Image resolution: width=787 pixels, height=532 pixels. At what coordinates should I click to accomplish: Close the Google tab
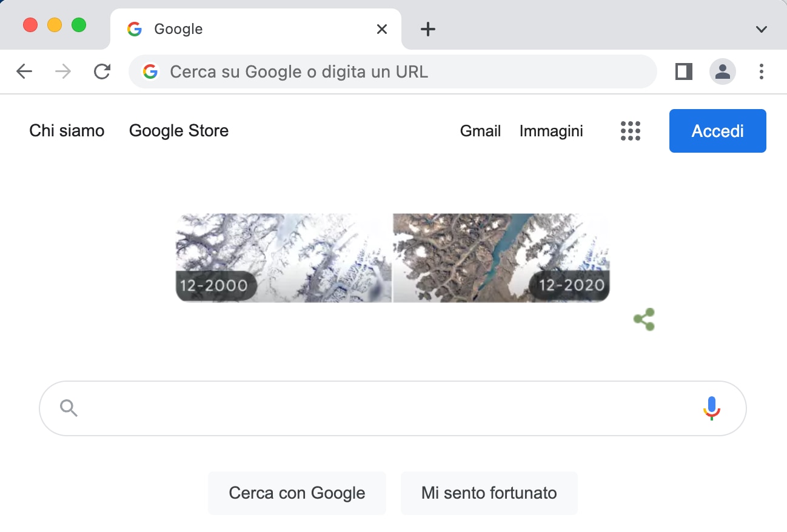(x=382, y=29)
